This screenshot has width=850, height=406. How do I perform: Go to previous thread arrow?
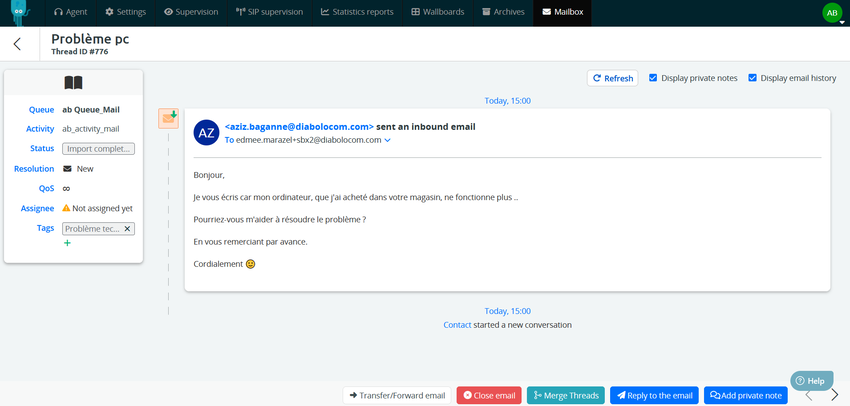pyautogui.click(x=809, y=395)
